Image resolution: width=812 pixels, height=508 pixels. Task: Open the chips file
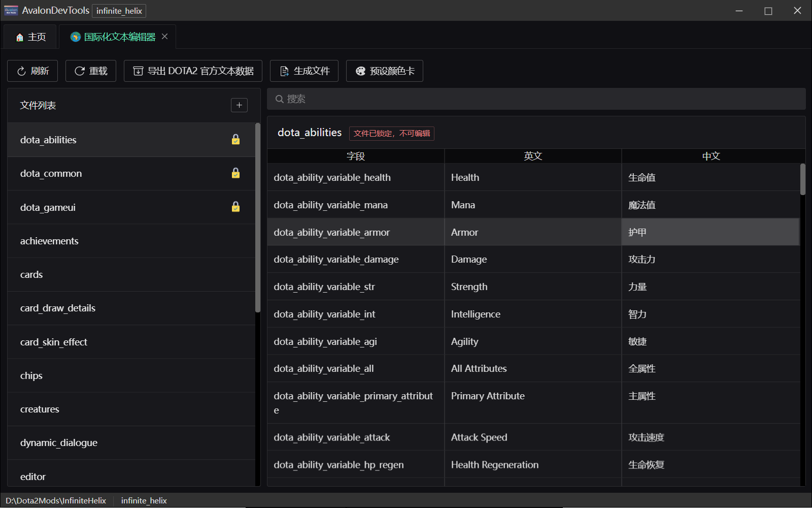coord(131,375)
